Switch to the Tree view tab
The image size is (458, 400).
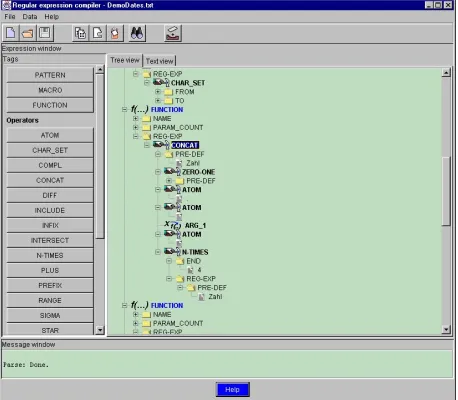point(125,60)
